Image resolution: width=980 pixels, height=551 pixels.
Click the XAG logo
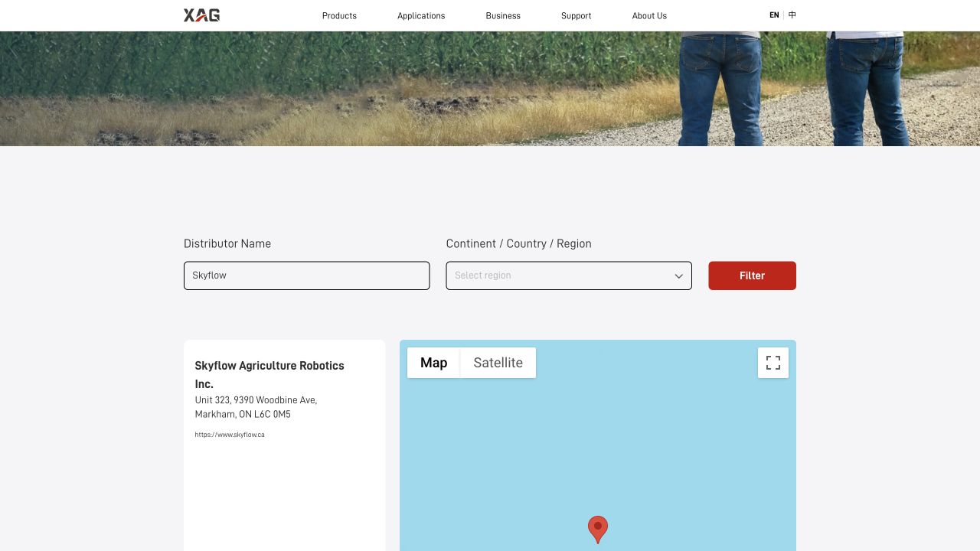pyautogui.click(x=201, y=15)
